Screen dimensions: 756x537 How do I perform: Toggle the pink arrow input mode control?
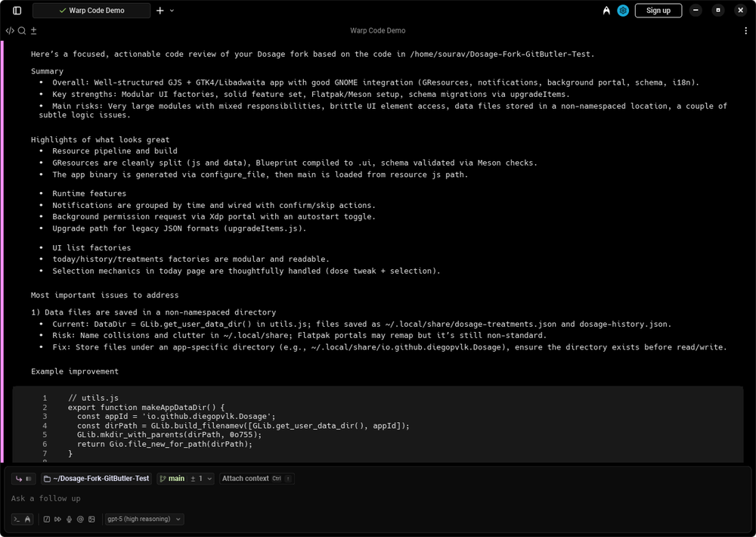(x=23, y=479)
